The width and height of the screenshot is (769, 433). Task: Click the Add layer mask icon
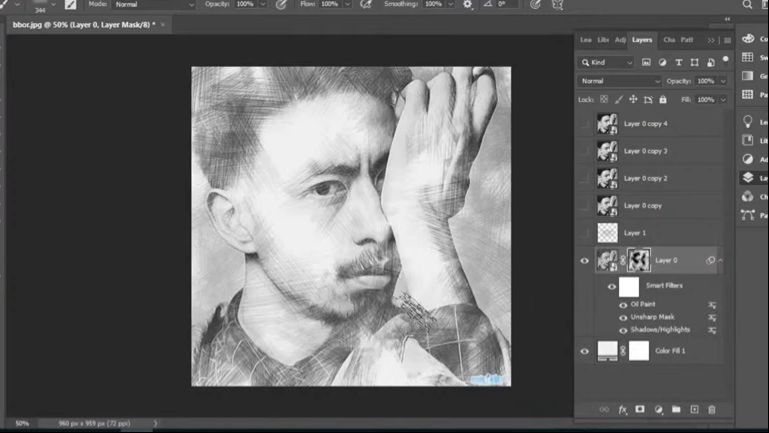(x=640, y=410)
